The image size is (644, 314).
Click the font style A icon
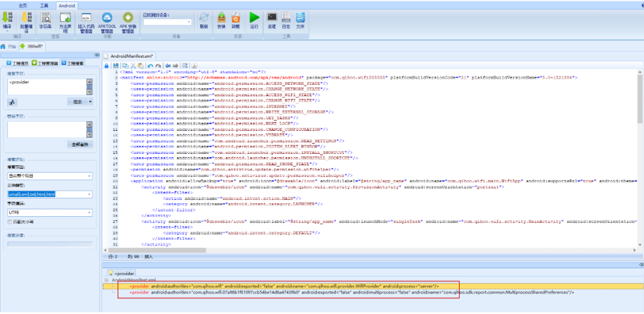[x=12, y=102]
